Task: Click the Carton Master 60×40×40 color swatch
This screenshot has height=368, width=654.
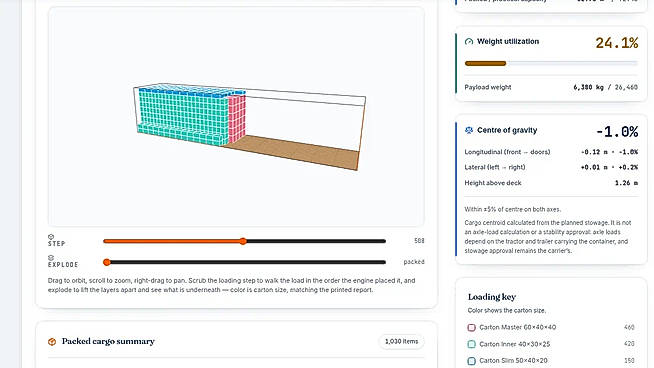Action: tap(471, 328)
